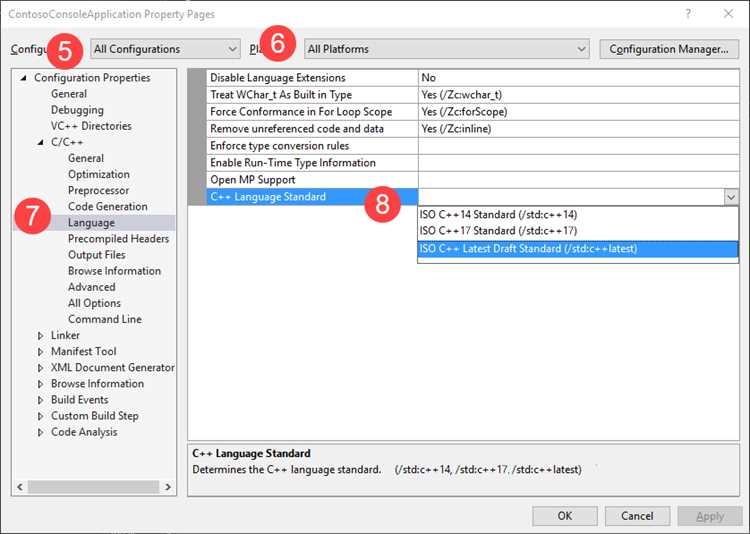The height and width of the screenshot is (534, 750).
Task: Click the Yes (/Zc:wchar_t) value cell
Action: pyautogui.click(x=579, y=95)
